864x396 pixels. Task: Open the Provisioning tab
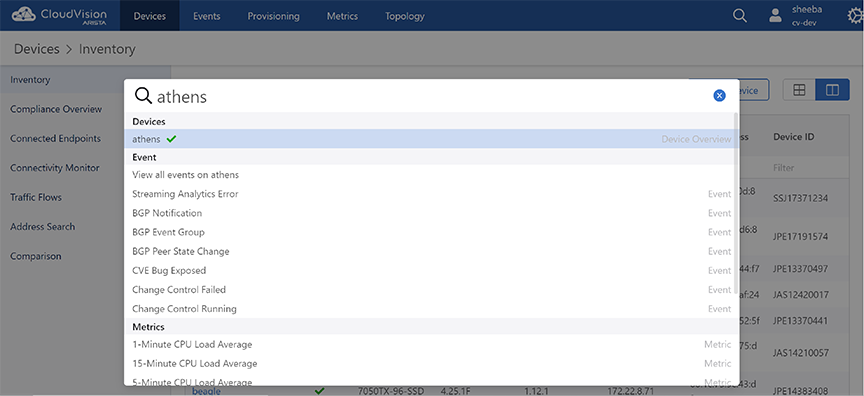pyautogui.click(x=273, y=16)
